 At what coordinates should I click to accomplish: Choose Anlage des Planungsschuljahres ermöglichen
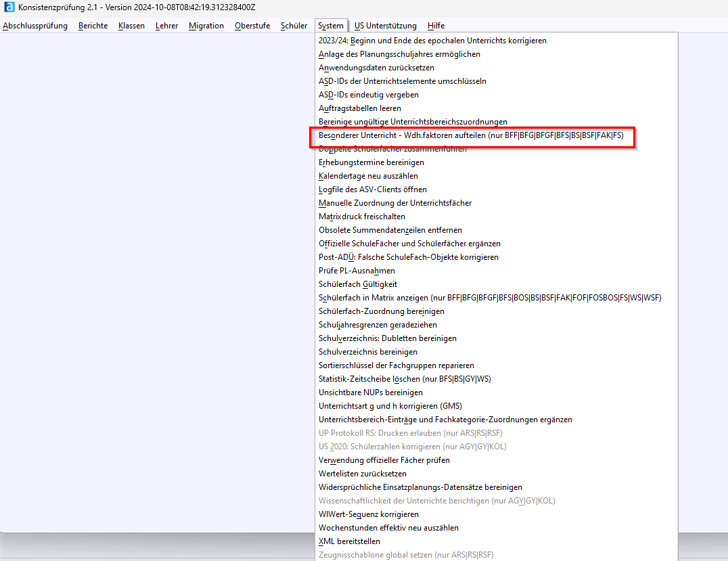click(x=497, y=54)
